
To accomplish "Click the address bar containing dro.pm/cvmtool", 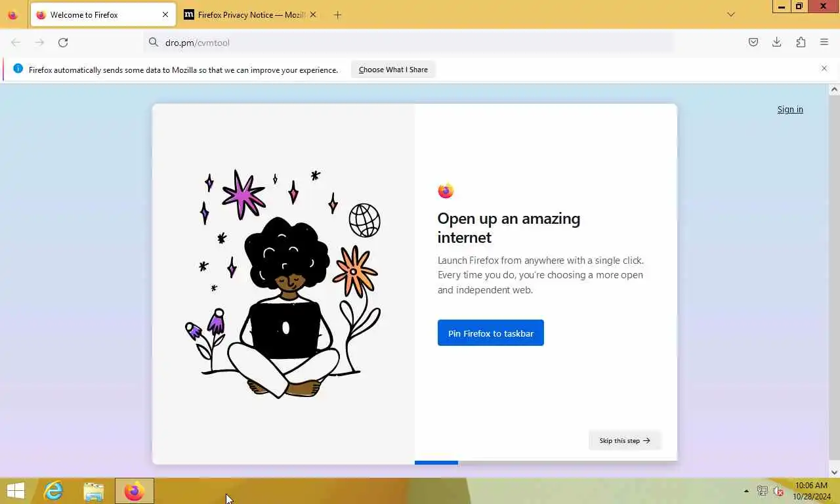I will coord(409,42).
